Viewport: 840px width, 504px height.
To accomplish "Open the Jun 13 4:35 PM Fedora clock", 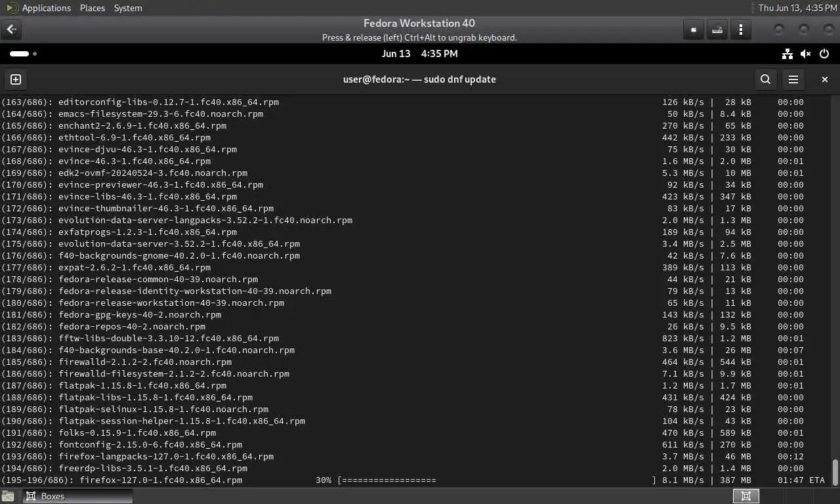I will pos(420,54).
